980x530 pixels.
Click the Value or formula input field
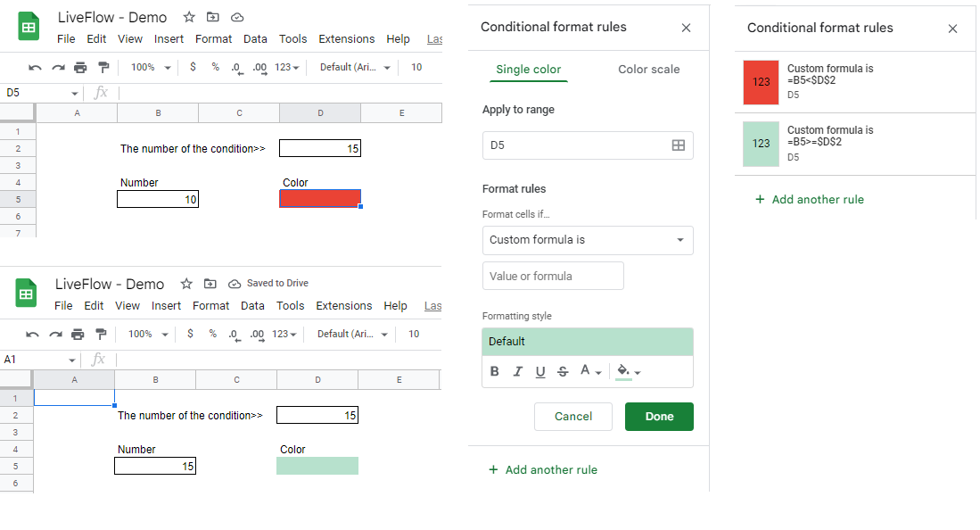click(x=552, y=276)
